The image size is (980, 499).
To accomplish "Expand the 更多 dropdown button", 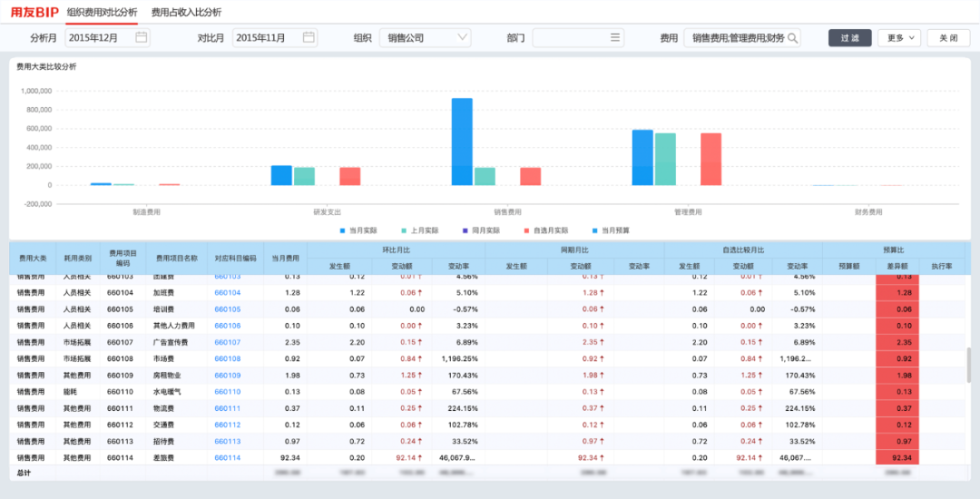I will point(898,38).
